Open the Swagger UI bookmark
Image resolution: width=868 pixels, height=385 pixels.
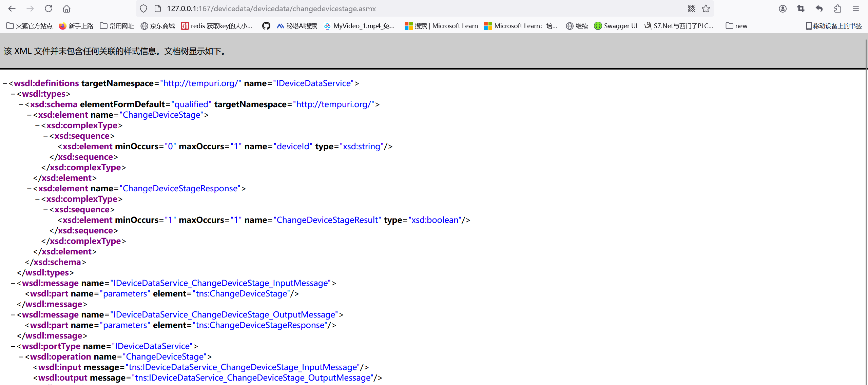[x=616, y=26]
